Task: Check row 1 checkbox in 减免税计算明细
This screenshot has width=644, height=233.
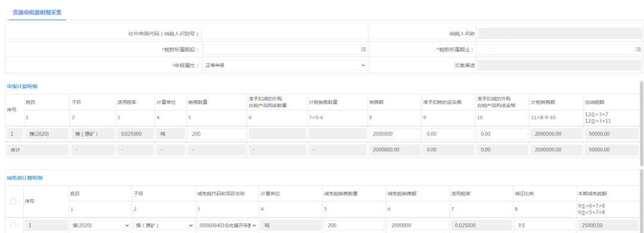Action: [13, 225]
